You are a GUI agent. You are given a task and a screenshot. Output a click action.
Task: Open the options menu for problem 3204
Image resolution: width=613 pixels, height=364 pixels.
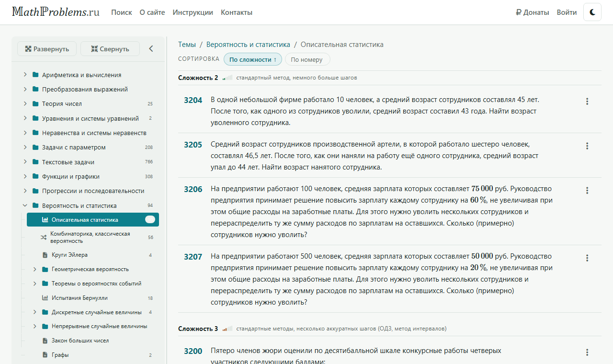coord(587,102)
